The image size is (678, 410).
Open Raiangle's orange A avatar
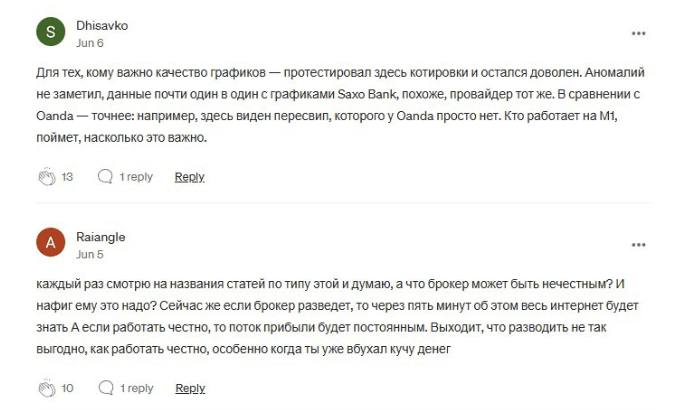50,244
